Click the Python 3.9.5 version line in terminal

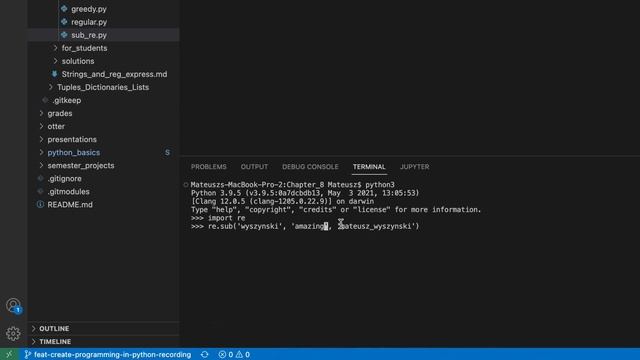[x=305, y=193]
